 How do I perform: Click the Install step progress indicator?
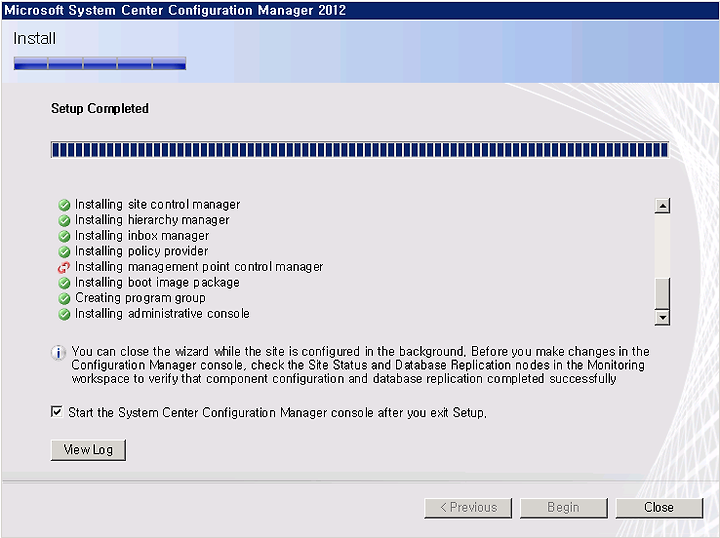coord(100,63)
